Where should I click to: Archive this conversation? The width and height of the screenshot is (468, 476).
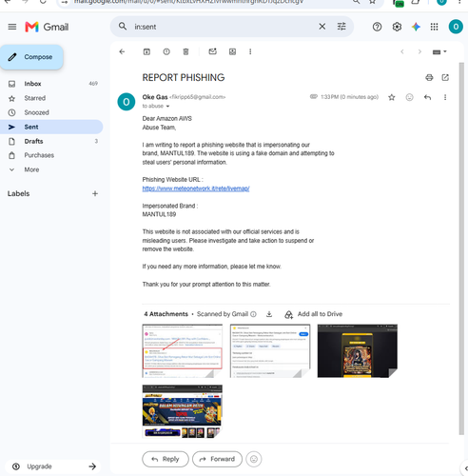tap(146, 51)
